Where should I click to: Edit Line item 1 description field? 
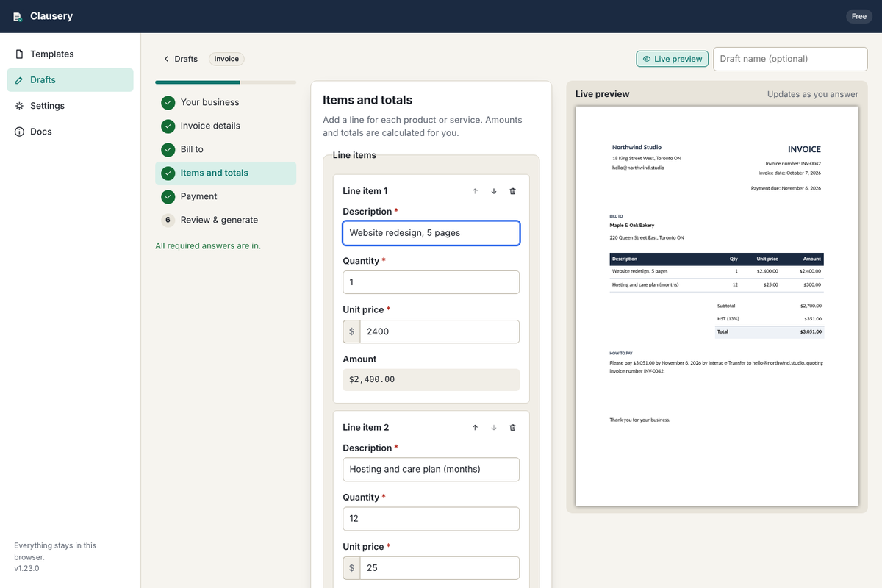tap(431, 233)
